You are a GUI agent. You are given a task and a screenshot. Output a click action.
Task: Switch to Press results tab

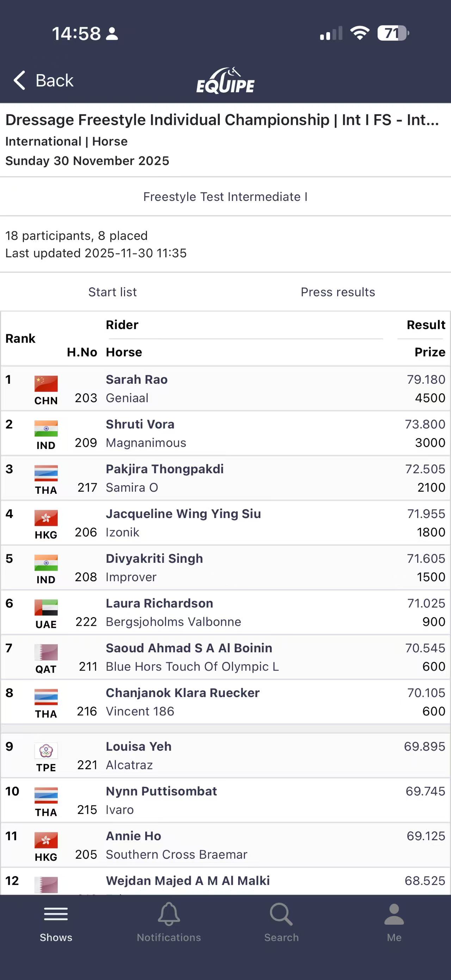point(338,292)
